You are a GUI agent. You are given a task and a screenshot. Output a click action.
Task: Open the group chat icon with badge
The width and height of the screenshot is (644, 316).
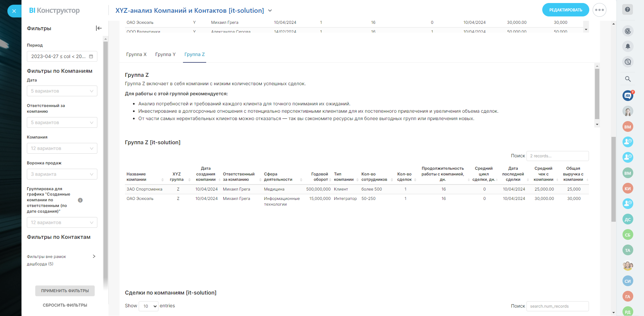(628, 96)
